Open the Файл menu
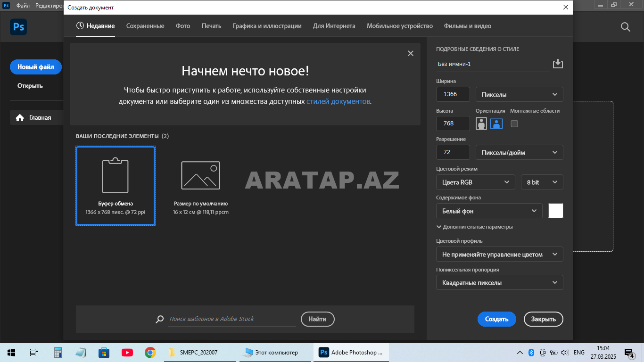 (23, 6)
